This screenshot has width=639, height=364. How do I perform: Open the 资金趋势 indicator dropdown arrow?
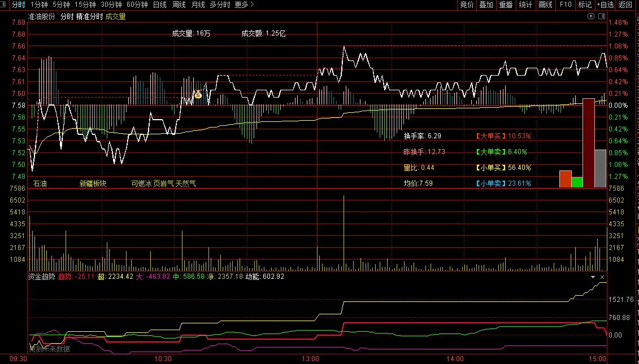point(593,277)
